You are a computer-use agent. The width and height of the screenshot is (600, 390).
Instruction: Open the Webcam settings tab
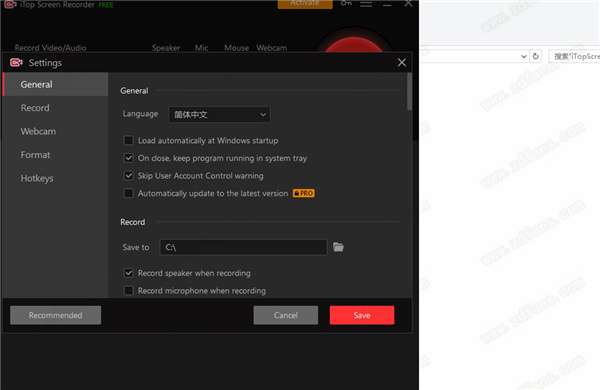click(x=55, y=131)
